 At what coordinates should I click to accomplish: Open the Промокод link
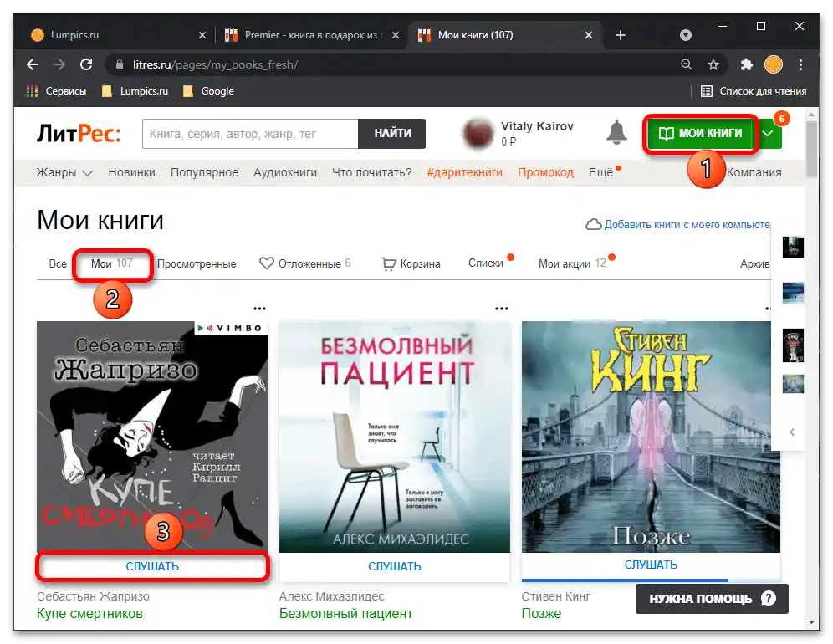coord(545,172)
